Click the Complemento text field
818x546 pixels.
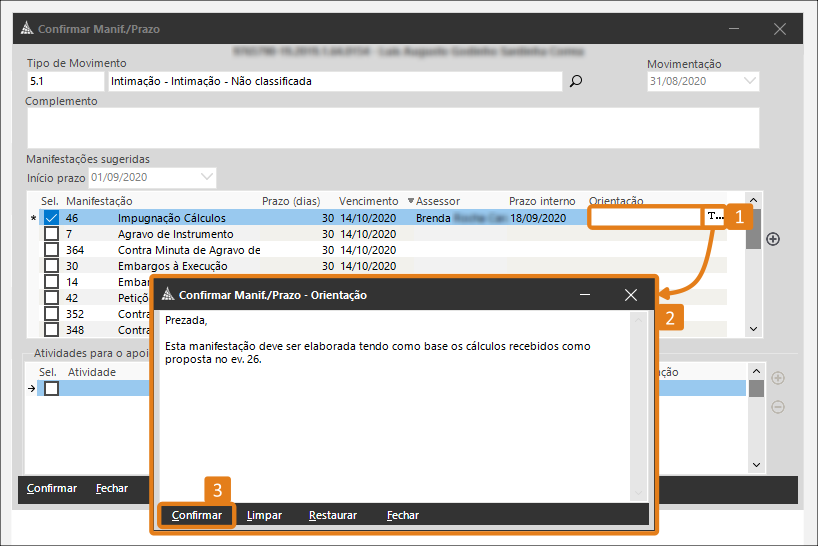pos(392,128)
